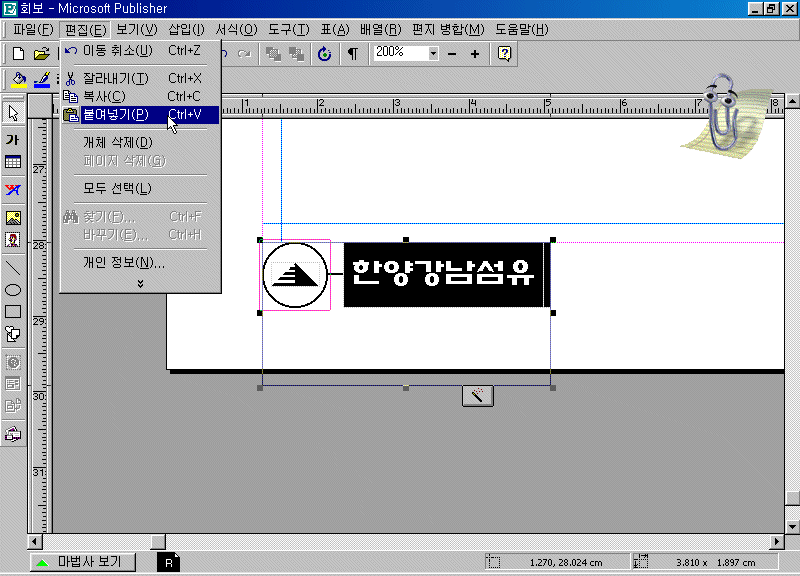Create a new publication with the New icon

pos(18,54)
